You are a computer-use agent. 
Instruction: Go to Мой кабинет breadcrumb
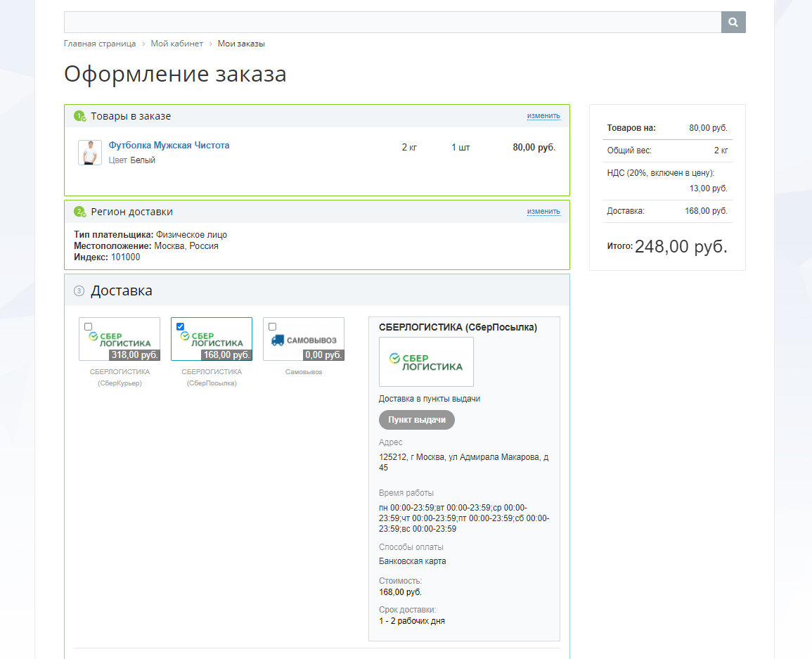pos(176,44)
